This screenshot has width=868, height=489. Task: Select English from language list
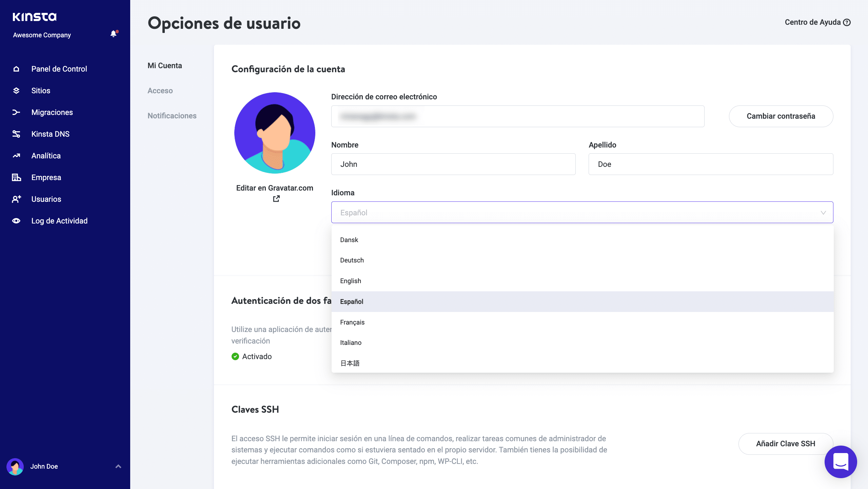[x=351, y=281]
